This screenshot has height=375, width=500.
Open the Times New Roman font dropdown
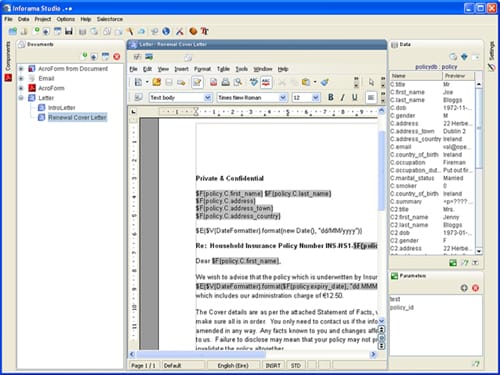pyautogui.click(x=283, y=97)
